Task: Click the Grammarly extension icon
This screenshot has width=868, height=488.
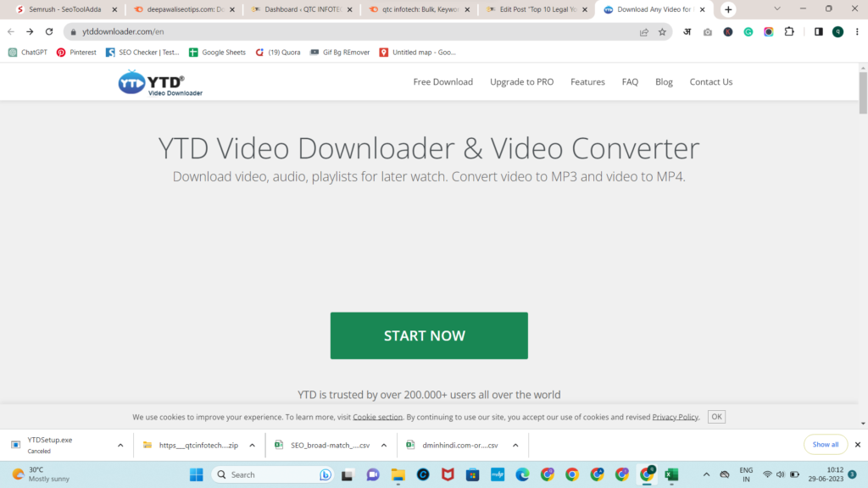Action: (748, 32)
